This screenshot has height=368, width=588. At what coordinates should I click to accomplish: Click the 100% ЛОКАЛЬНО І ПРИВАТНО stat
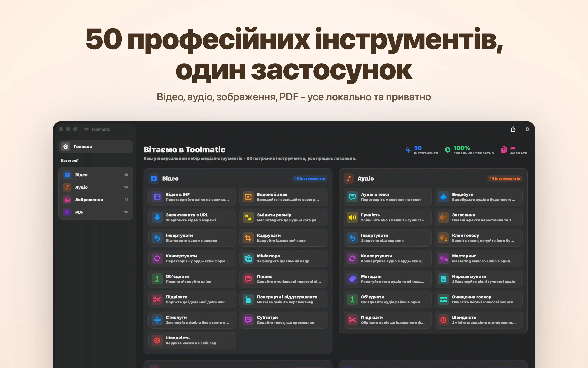tap(469, 150)
